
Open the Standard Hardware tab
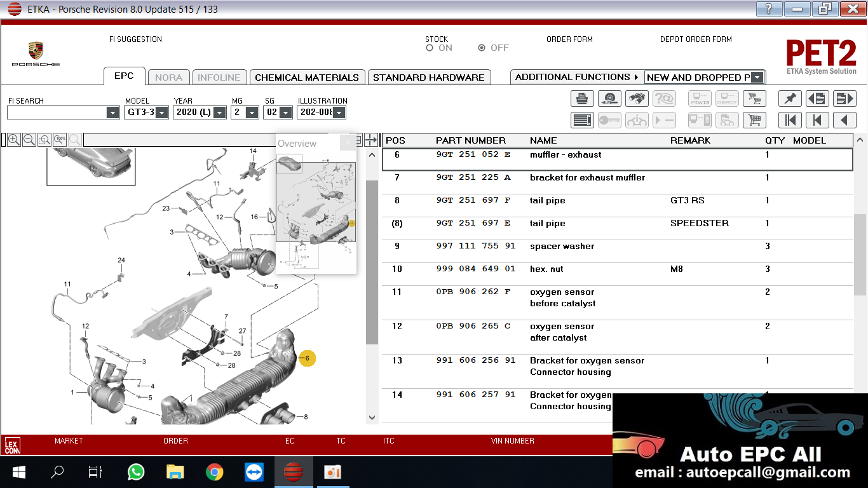[x=429, y=77]
